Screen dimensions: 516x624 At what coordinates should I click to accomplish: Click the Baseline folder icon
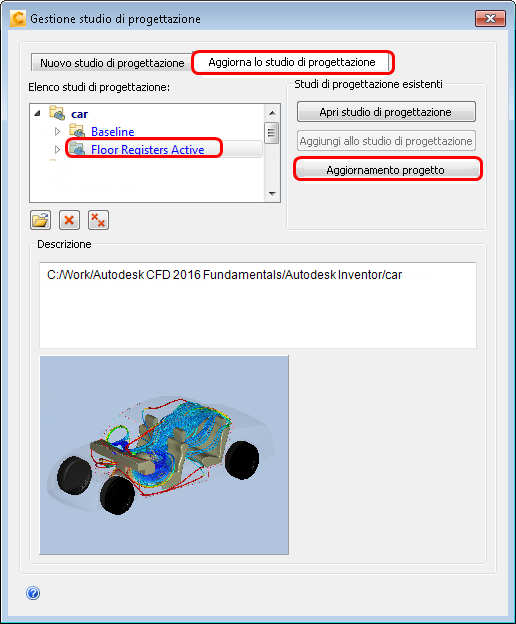pyautogui.click(x=77, y=131)
